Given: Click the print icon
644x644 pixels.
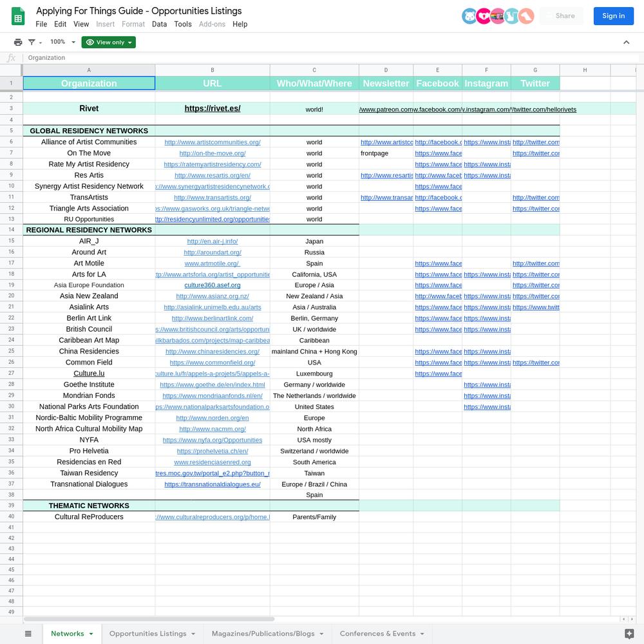Looking at the screenshot, I should pyautogui.click(x=18, y=43).
